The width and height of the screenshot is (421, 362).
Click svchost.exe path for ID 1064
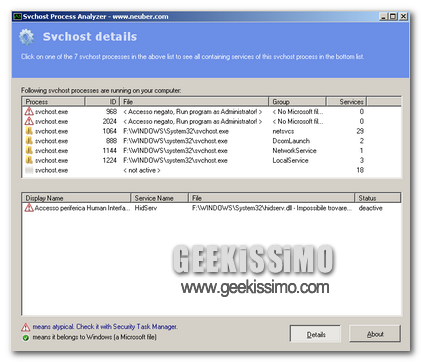[176, 131]
